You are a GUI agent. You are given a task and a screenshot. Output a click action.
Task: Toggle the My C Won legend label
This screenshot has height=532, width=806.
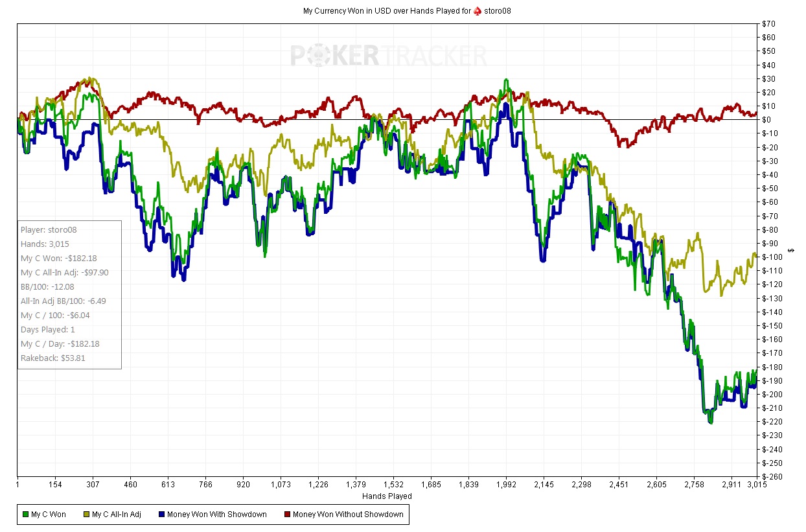[x=49, y=515]
